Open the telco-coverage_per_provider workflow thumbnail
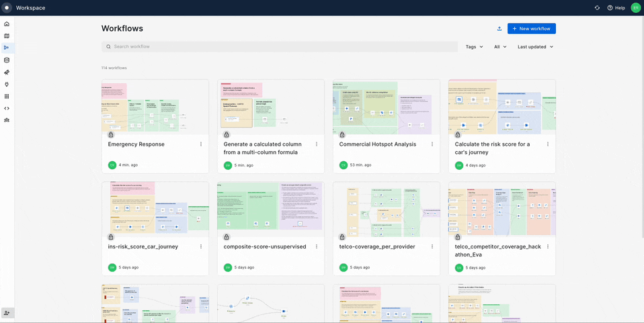This screenshot has height=323, width=644. click(386, 210)
